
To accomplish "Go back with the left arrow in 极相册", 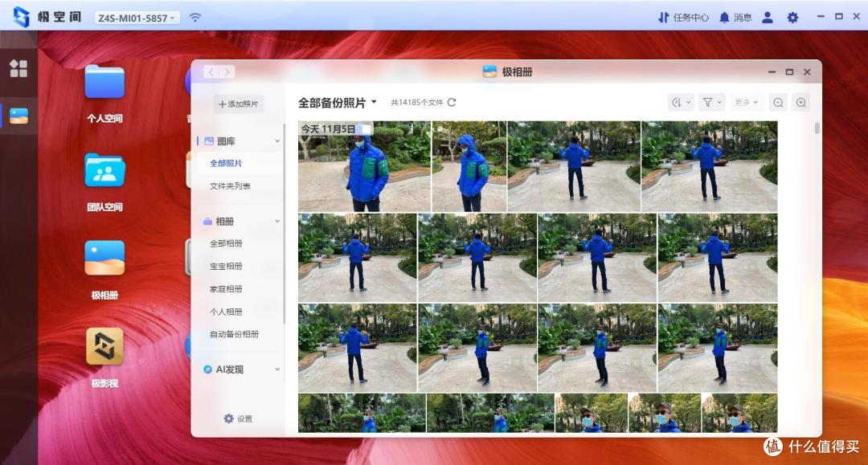I will point(211,72).
